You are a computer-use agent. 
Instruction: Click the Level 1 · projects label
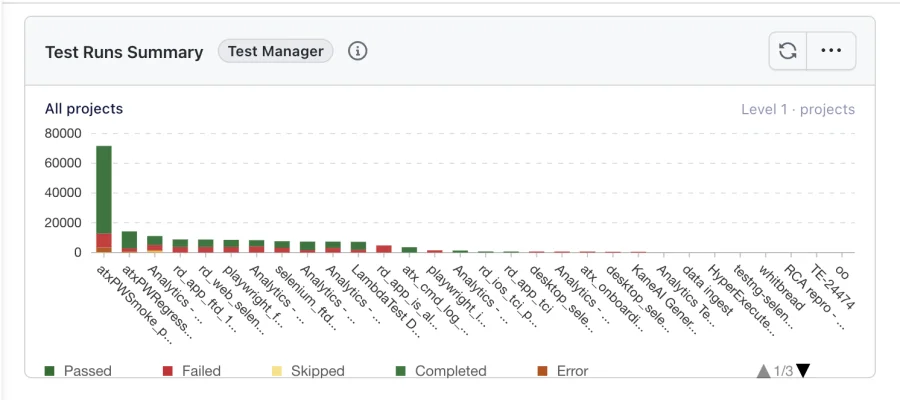point(798,109)
